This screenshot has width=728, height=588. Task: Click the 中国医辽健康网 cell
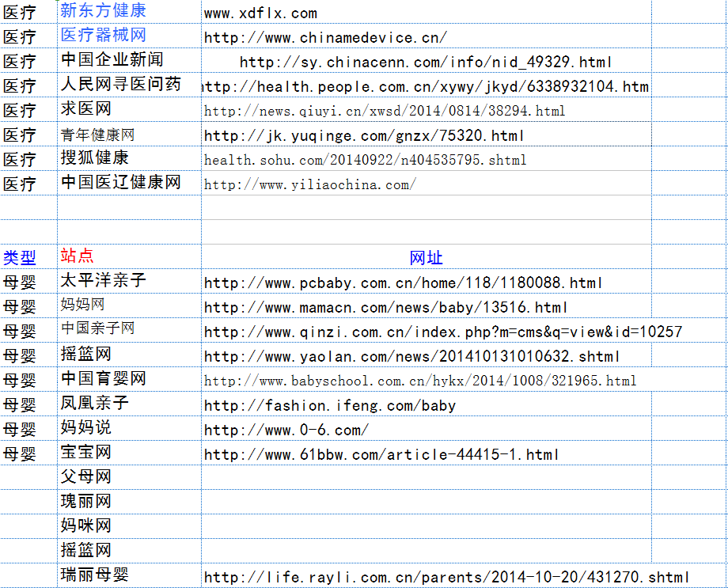pyautogui.click(x=129, y=183)
